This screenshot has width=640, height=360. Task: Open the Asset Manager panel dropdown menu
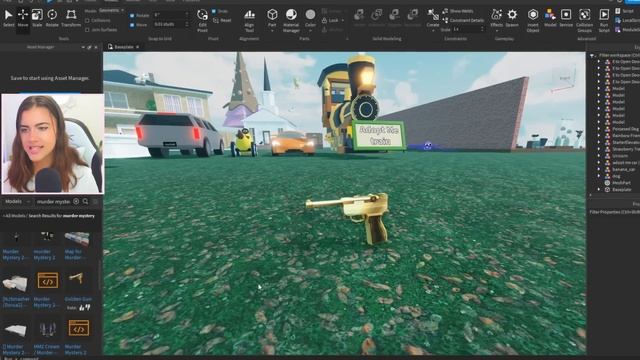83,47
